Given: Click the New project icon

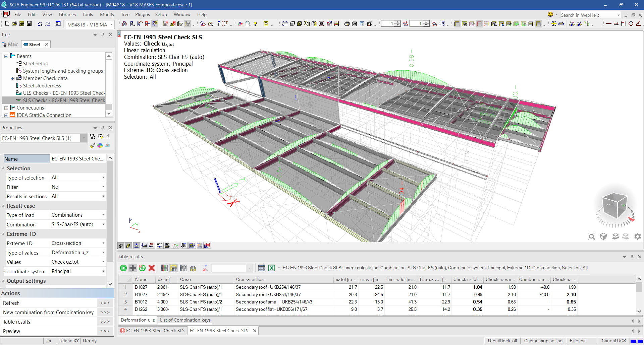Looking at the screenshot, I should click(x=7, y=24).
